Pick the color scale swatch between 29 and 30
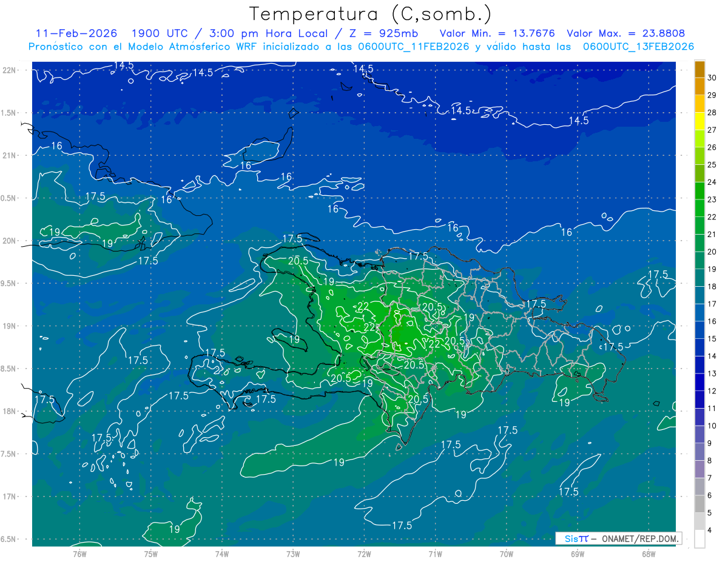 point(699,86)
